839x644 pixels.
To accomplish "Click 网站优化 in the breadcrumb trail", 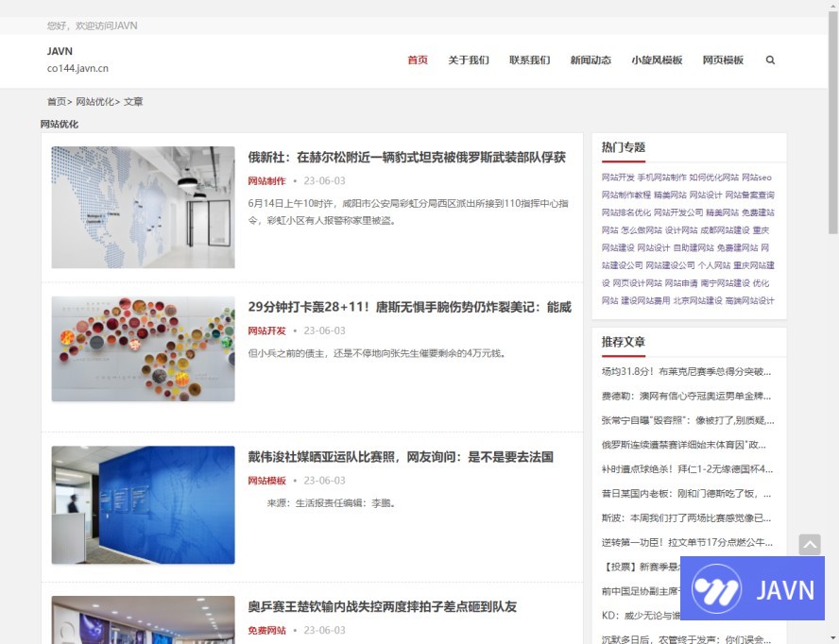I will (94, 102).
